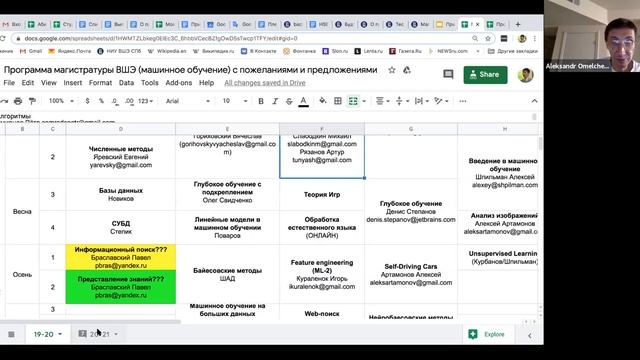Open the text color picker

(303, 101)
